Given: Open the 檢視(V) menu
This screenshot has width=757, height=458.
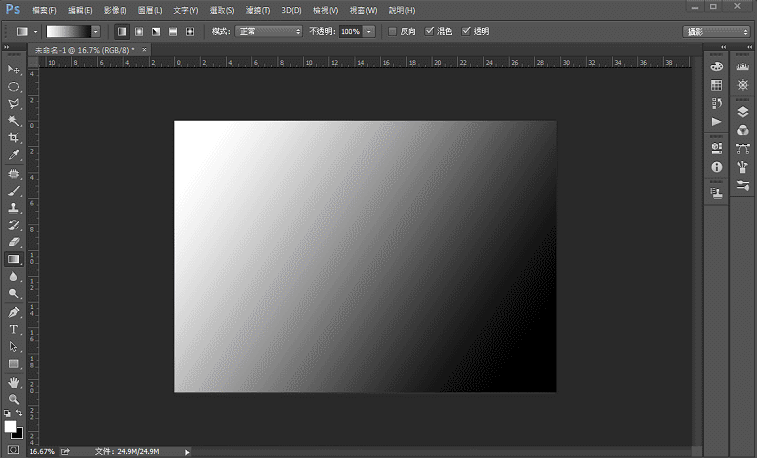Looking at the screenshot, I should tap(325, 10).
